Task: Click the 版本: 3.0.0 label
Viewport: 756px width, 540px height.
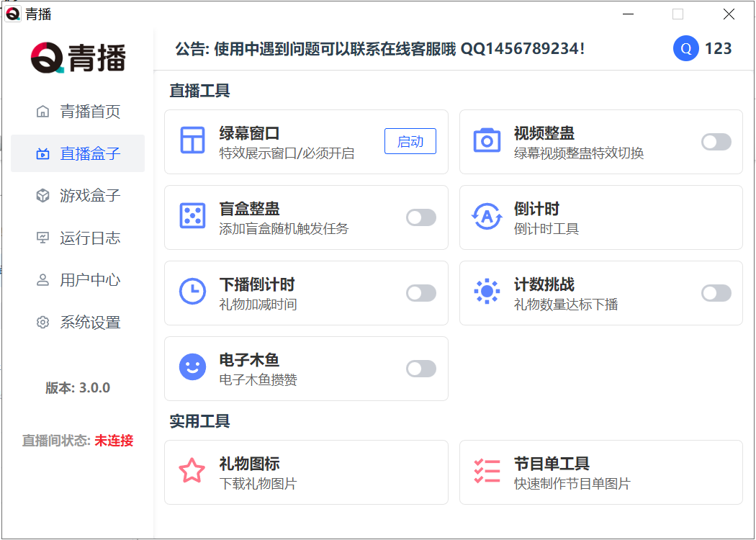Action: (78, 387)
